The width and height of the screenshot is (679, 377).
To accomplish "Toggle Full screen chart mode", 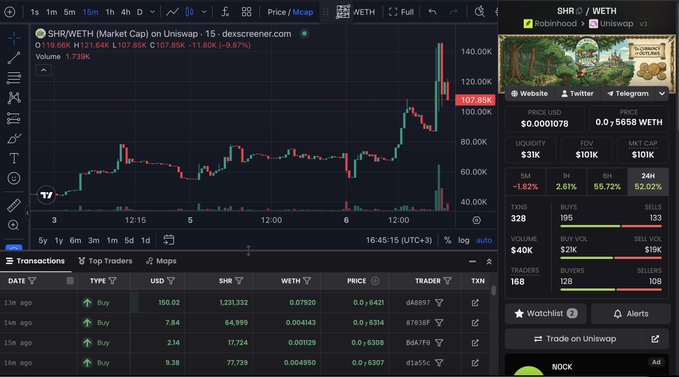I will coord(401,12).
